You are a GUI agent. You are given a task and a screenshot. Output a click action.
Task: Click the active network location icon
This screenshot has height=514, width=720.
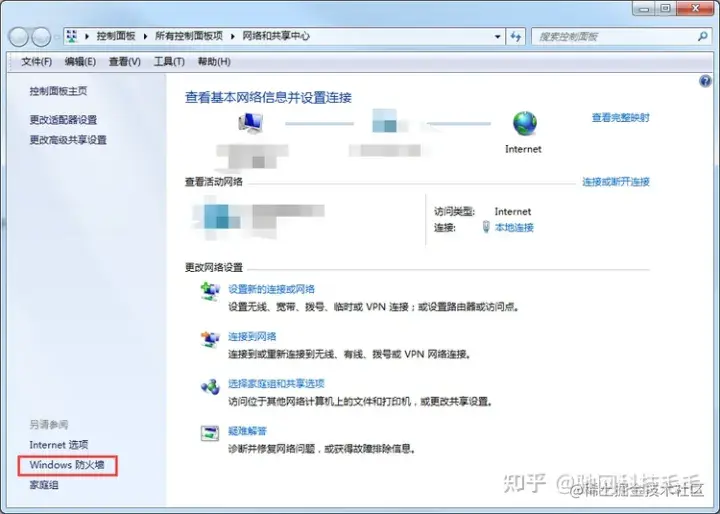click(216, 216)
